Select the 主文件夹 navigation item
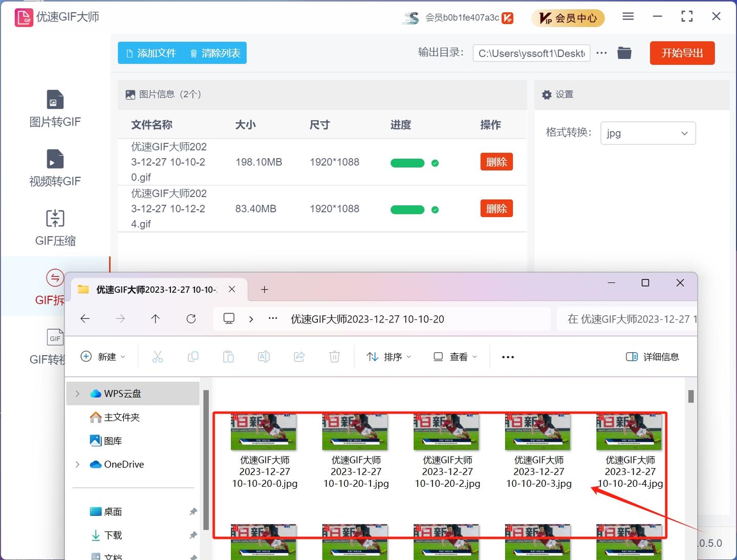This screenshot has height=560, width=737. 114,417
